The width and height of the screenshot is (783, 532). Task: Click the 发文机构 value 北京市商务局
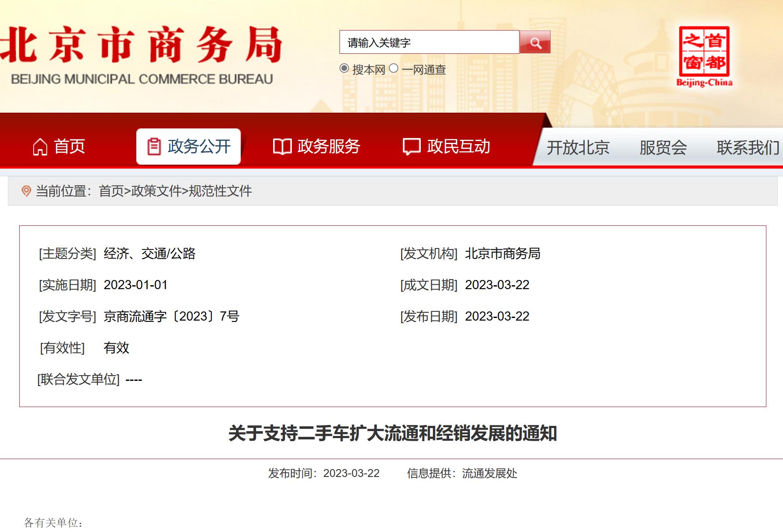(502, 253)
